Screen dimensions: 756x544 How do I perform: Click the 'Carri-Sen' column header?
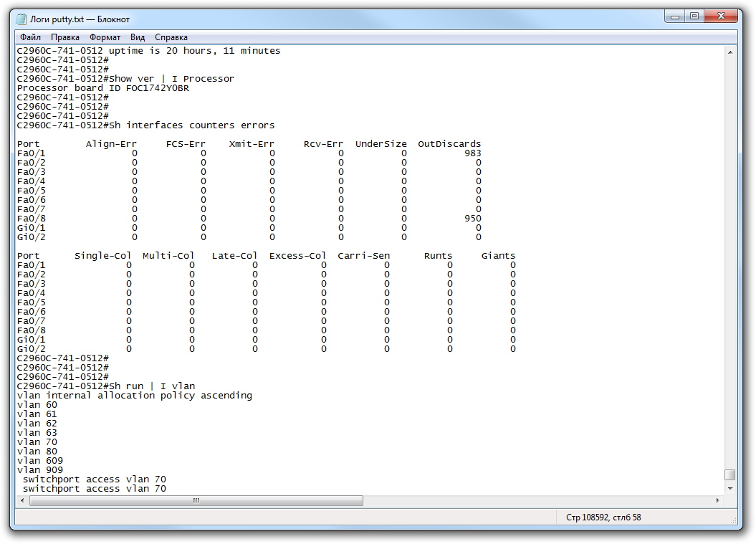363,256
